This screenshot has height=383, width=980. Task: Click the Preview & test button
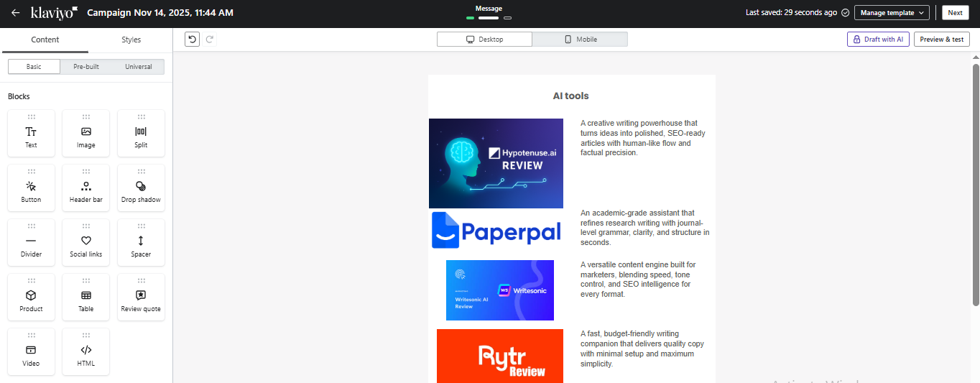pos(941,40)
